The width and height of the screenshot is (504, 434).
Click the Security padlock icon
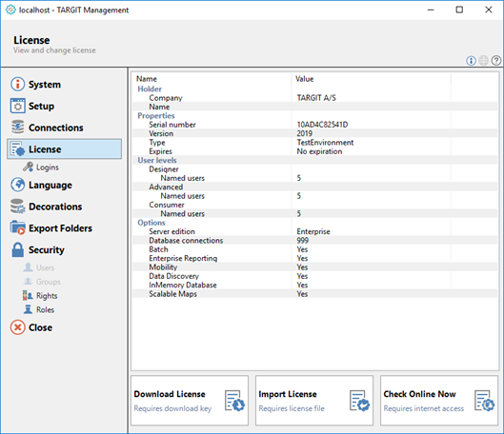(x=17, y=249)
